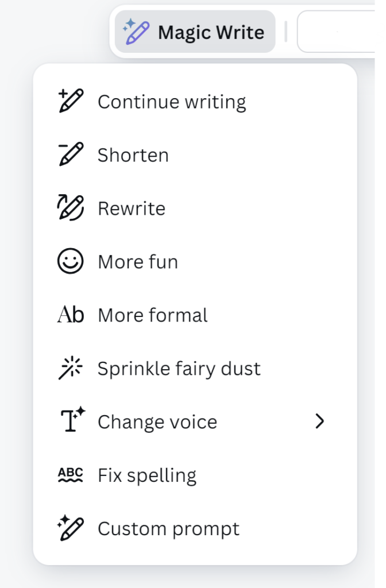
Task: Select Rewrite in the Magic Write menu
Action: (132, 209)
